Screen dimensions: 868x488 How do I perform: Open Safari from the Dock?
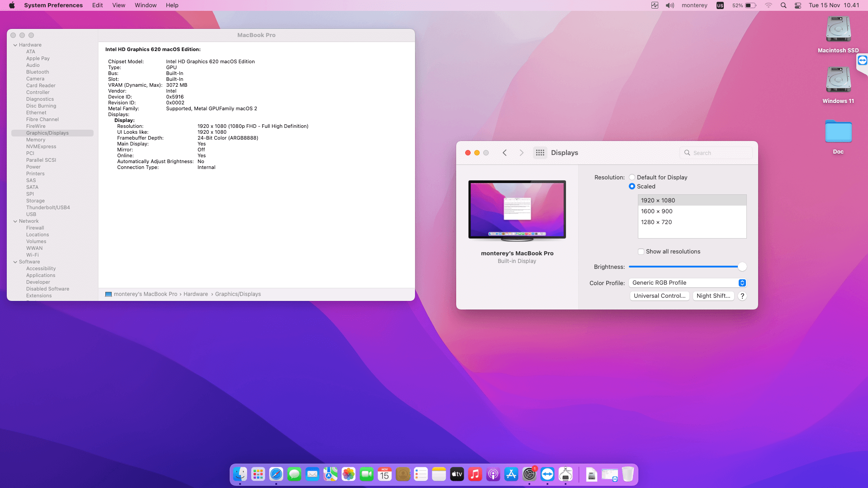pos(276,474)
